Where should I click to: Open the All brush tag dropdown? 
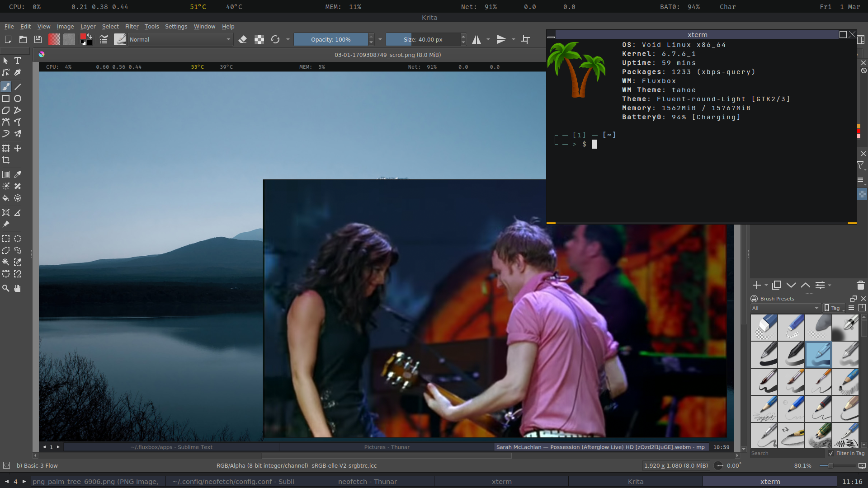click(x=785, y=308)
